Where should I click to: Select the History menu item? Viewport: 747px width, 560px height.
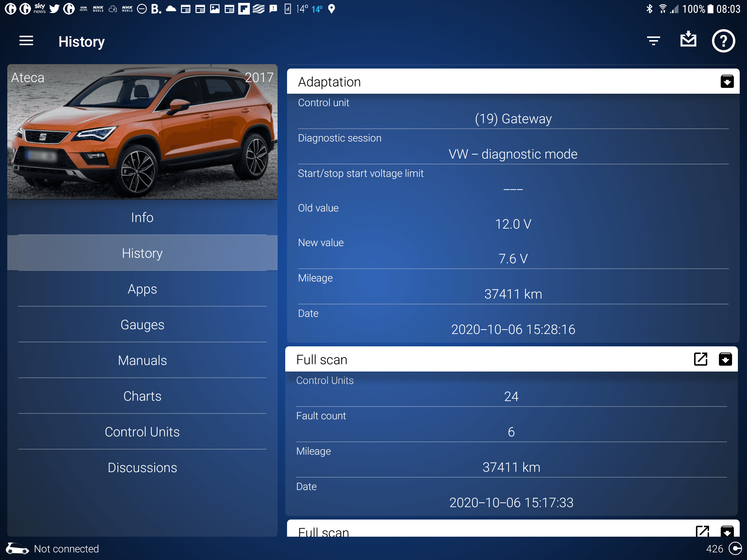click(x=142, y=253)
